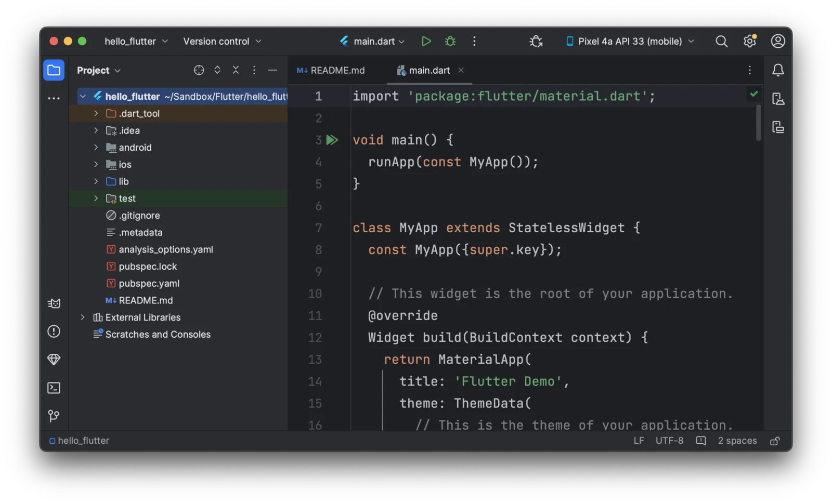Change indent setting 2 spaces
Image resolution: width=832 pixels, height=504 pixels.
(x=737, y=441)
